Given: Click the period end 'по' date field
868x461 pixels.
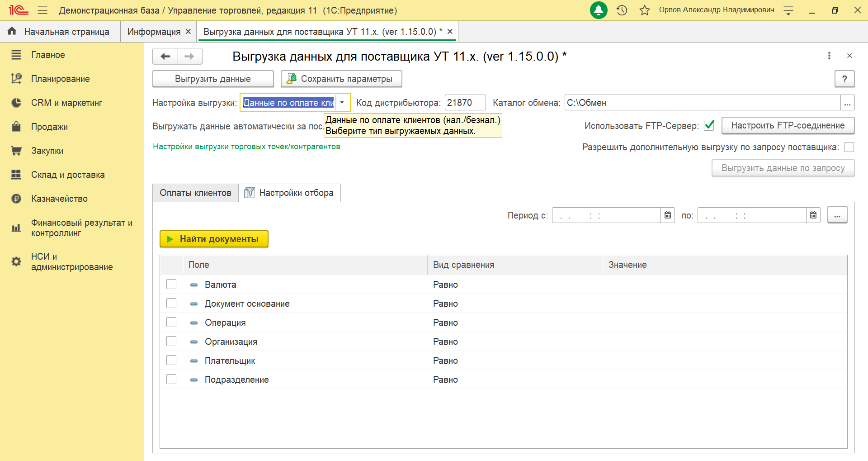Looking at the screenshot, I should (x=752, y=215).
